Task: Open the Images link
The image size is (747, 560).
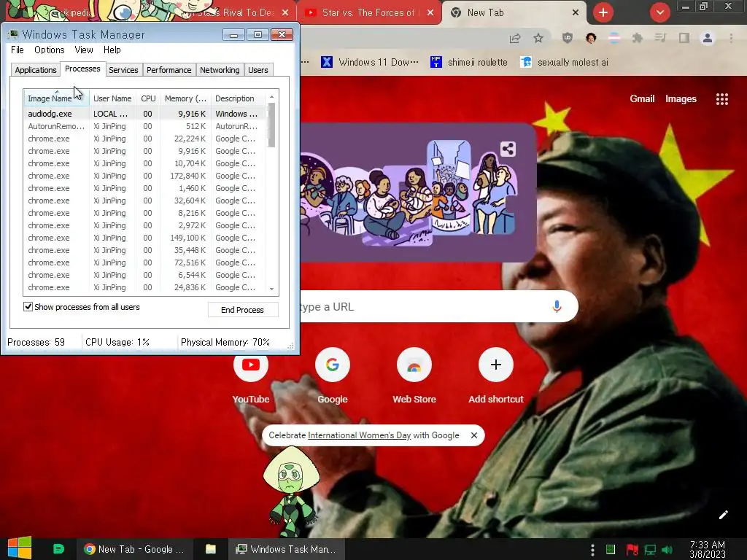Action: [x=681, y=99]
